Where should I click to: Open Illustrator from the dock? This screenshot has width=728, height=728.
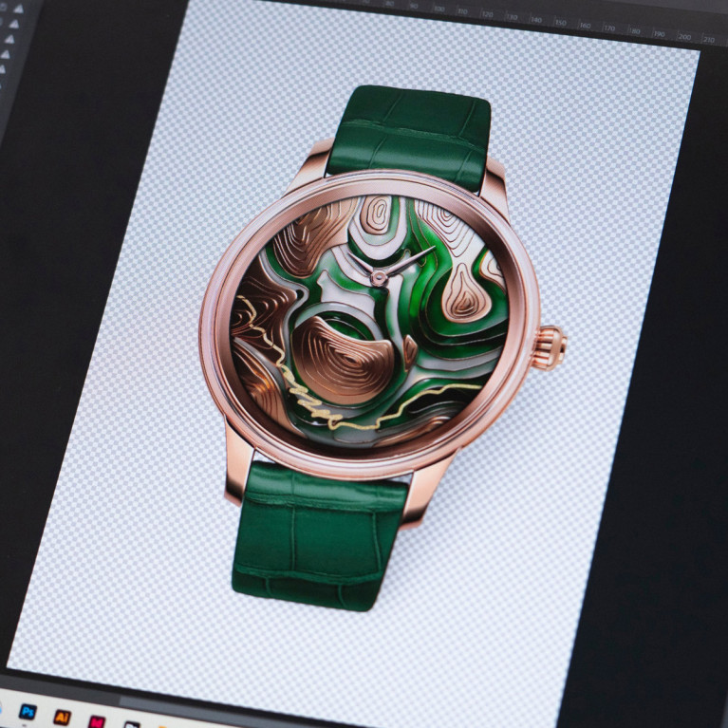63,717
